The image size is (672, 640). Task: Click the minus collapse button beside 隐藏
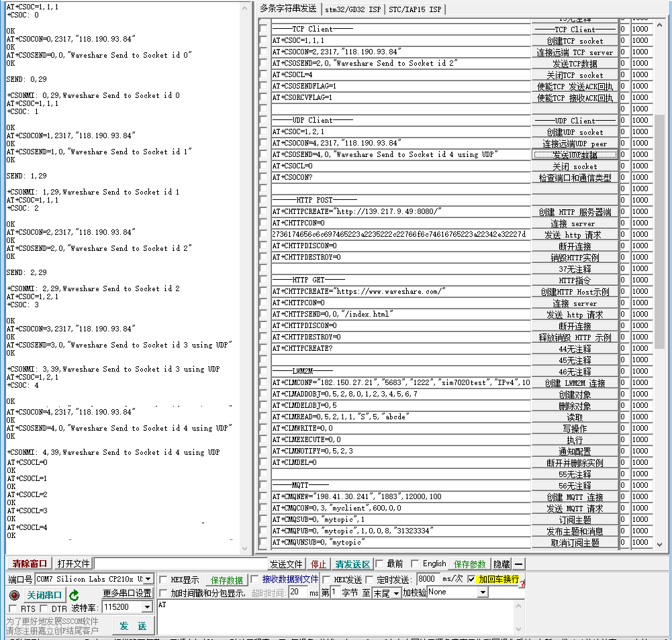(x=518, y=564)
